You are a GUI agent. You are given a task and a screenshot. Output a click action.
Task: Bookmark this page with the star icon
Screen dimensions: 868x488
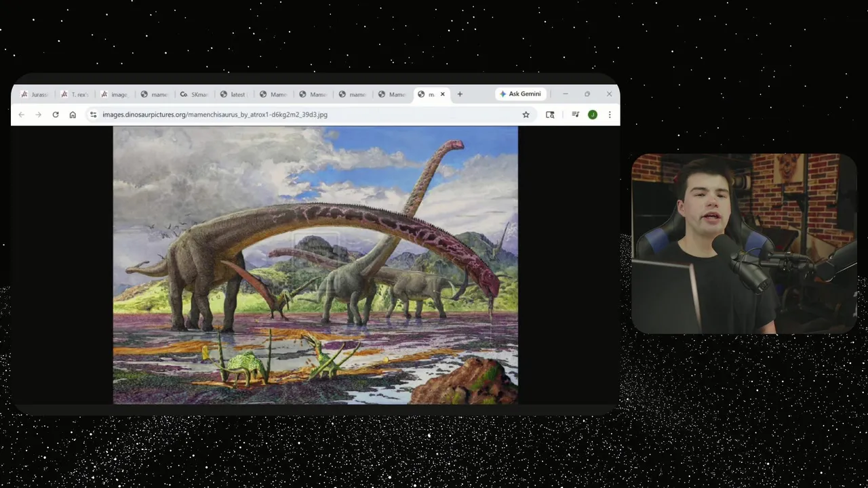526,115
